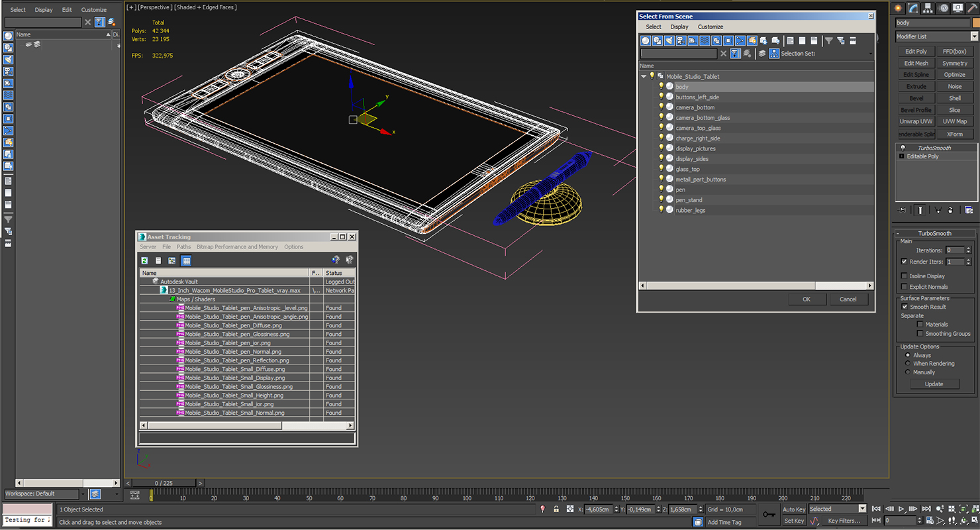This screenshot has width=980, height=530.
Task: Click Sort by Layer icon in Select From Scene
Action: pos(762,54)
